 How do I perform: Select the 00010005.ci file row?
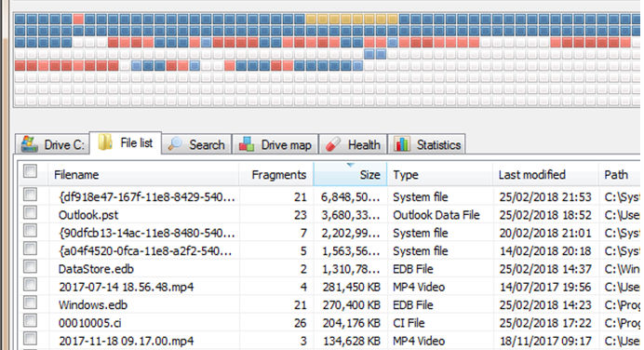click(x=329, y=323)
